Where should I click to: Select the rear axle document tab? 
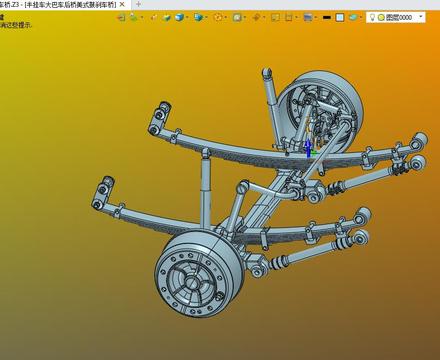(58, 5)
